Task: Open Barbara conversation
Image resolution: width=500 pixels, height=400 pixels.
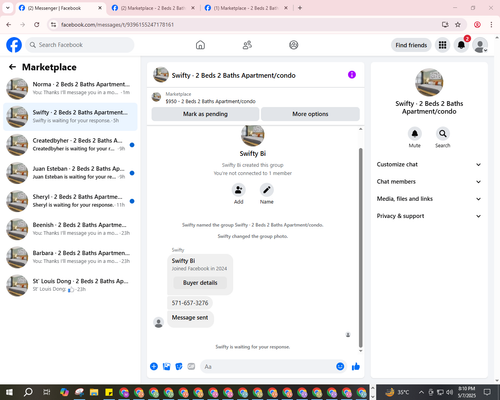Action: (x=70, y=257)
